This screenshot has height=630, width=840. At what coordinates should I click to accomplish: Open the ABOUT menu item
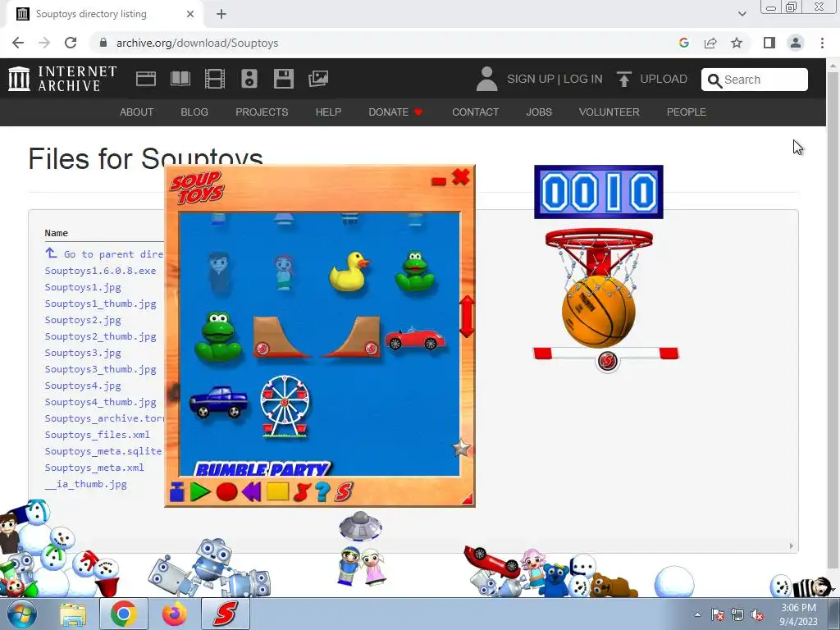pos(137,112)
